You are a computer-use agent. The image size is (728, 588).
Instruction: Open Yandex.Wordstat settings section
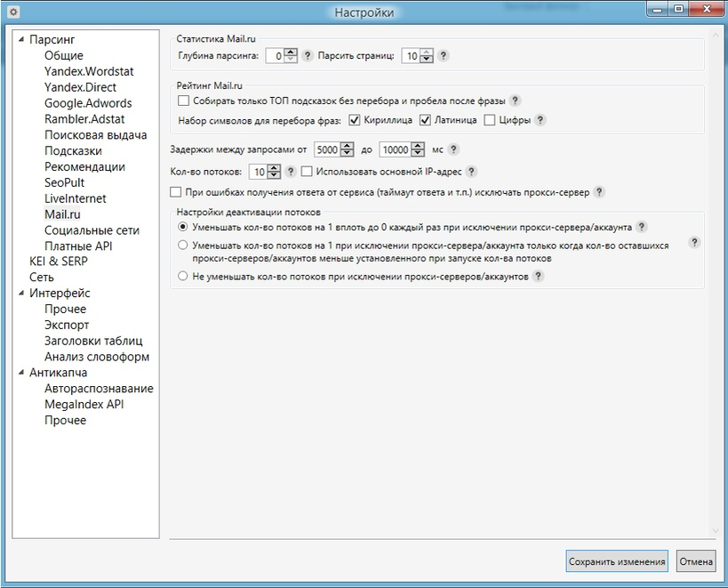point(89,71)
